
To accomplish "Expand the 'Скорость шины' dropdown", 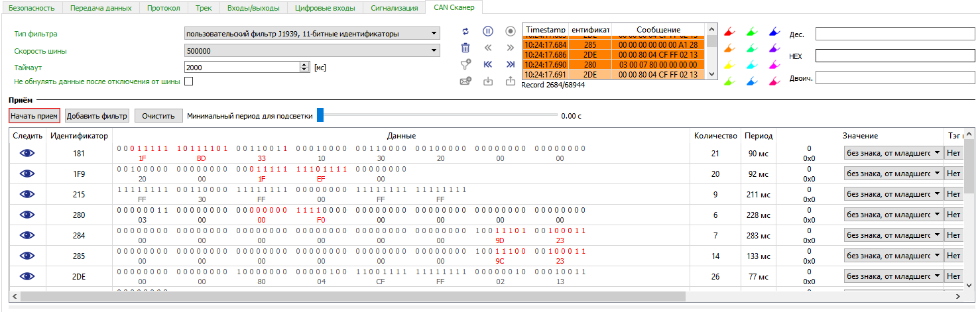I will [312, 51].
